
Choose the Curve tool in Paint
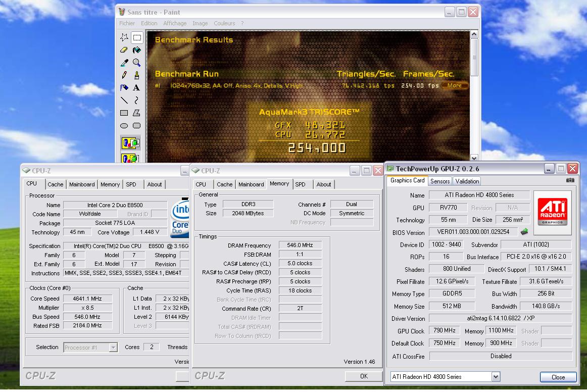coord(137,100)
